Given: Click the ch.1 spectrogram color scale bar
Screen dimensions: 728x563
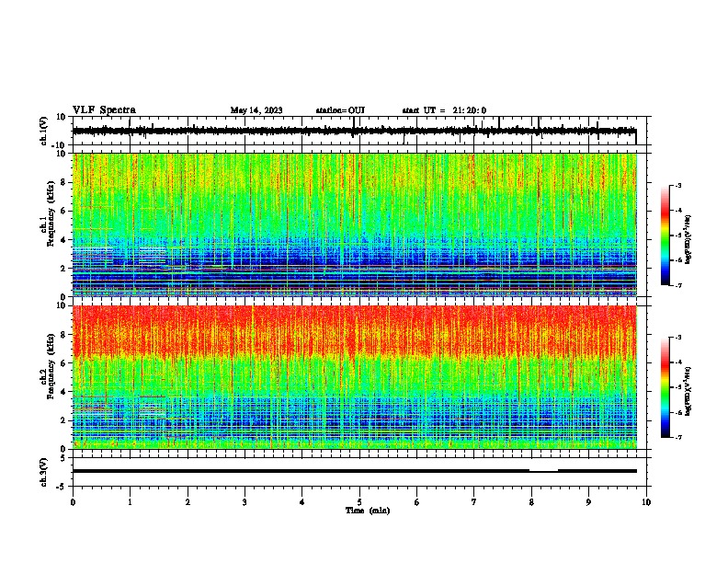Looking at the screenshot, I should pos(665,236).
